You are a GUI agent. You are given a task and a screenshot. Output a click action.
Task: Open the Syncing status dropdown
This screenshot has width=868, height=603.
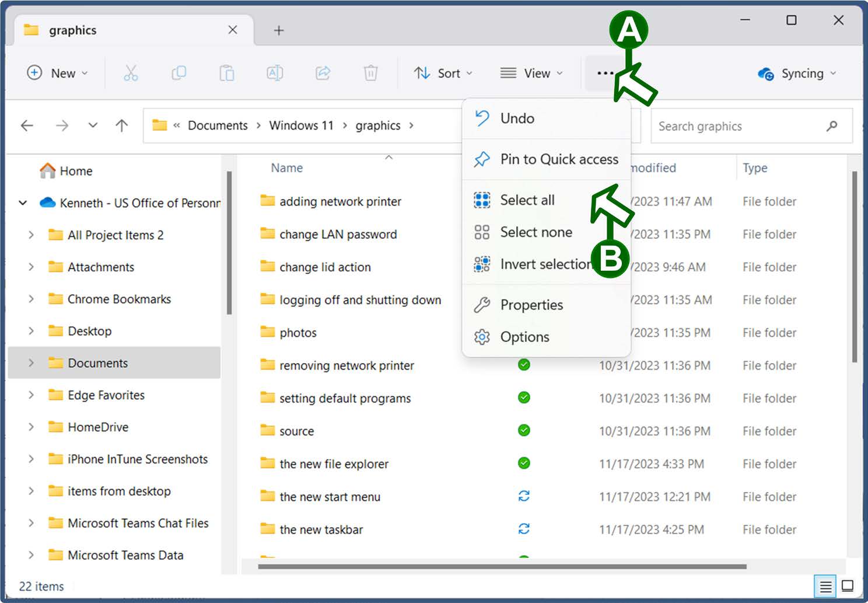[797, 74]
